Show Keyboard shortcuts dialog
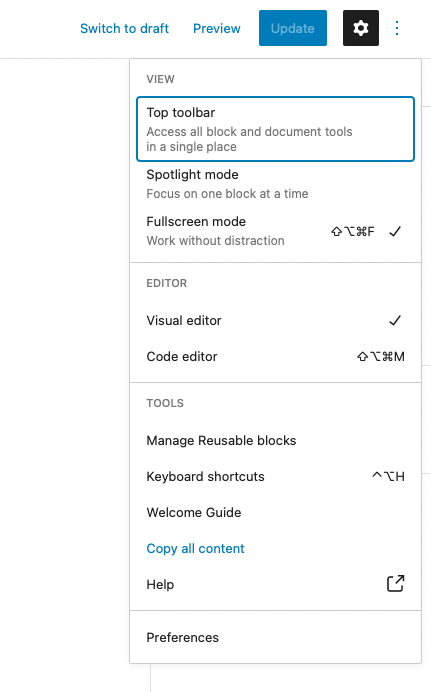431x692 pixels. coord(275,476)
